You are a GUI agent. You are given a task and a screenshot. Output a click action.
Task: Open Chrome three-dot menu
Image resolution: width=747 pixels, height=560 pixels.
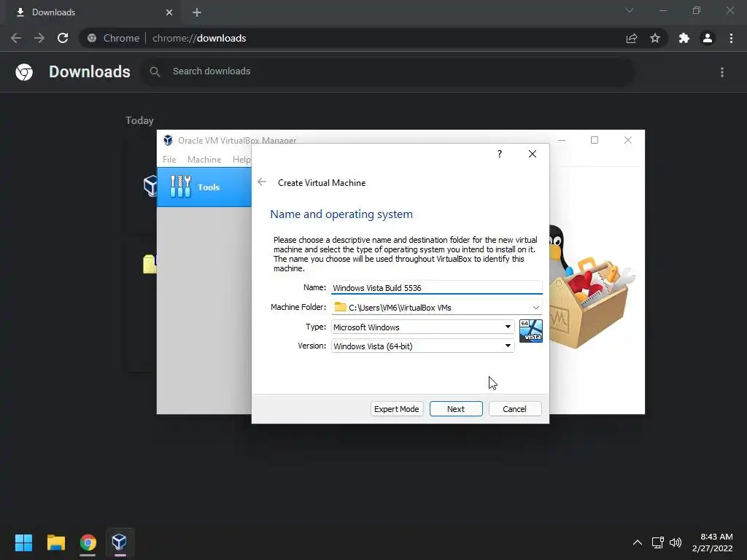(731, 38)
